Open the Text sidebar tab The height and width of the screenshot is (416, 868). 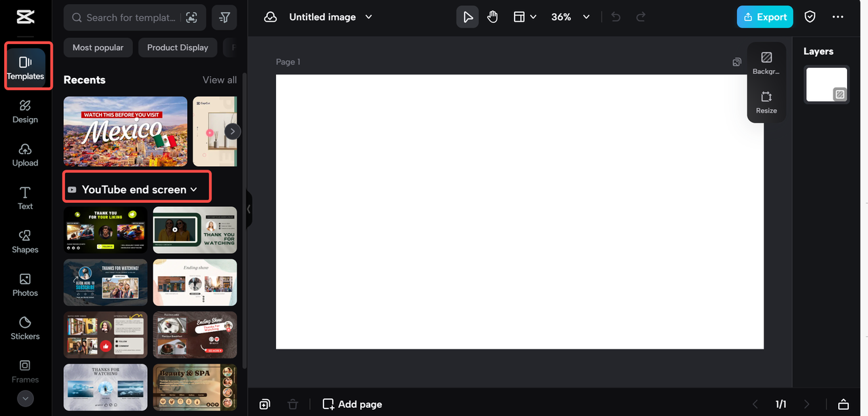(x=25, y=198)
